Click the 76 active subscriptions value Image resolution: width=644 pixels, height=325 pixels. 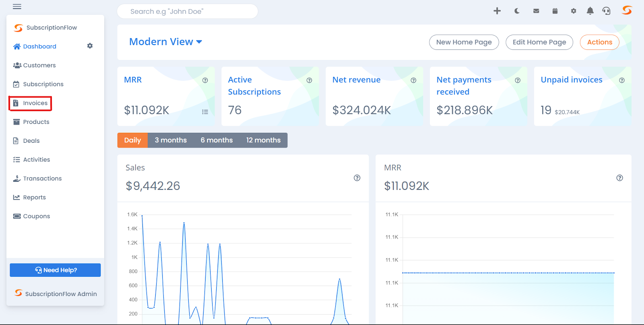tap(235, 110)
